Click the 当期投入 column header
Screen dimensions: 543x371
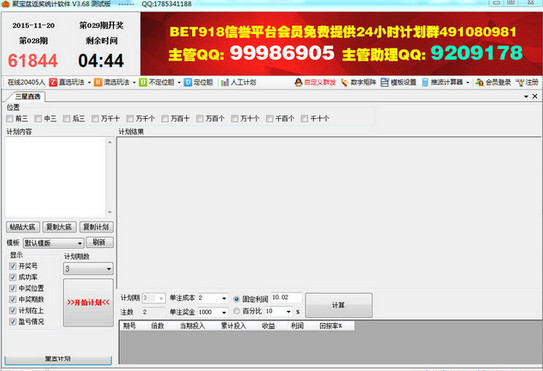(192, 326)
